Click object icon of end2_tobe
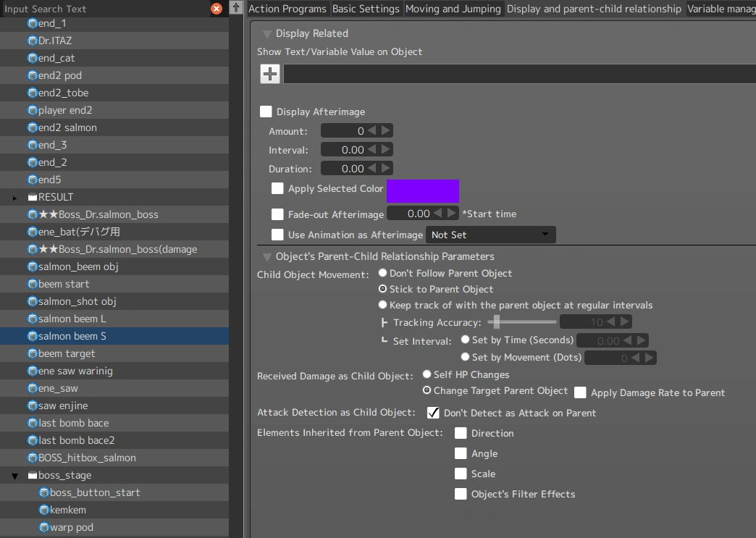Screen dimensions: 756x538 click(x=33, y=93)
